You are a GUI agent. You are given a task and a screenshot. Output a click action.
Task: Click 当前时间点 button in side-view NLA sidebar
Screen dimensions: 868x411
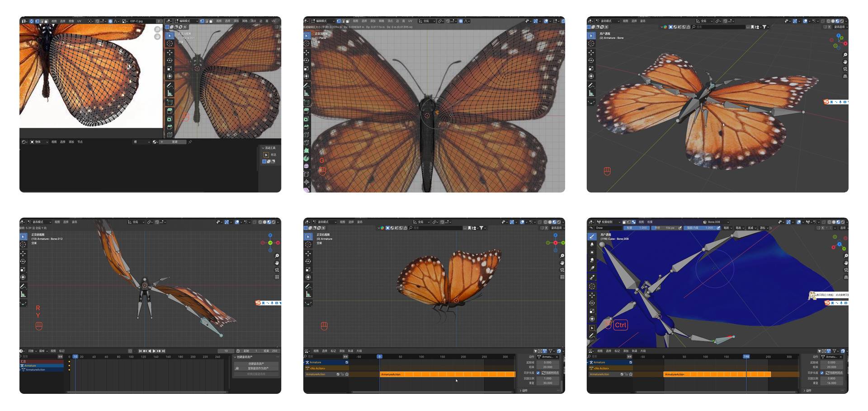tap(550, 373)
